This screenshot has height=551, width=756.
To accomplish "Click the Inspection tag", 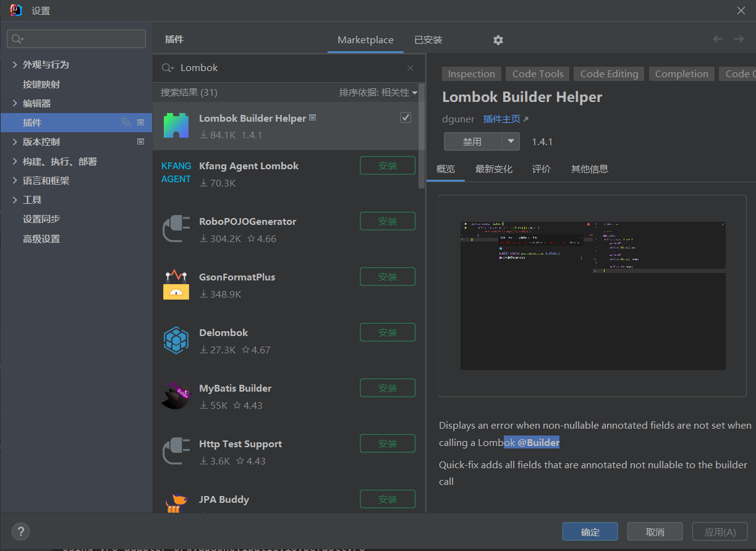I will click(x=472, y=74).
